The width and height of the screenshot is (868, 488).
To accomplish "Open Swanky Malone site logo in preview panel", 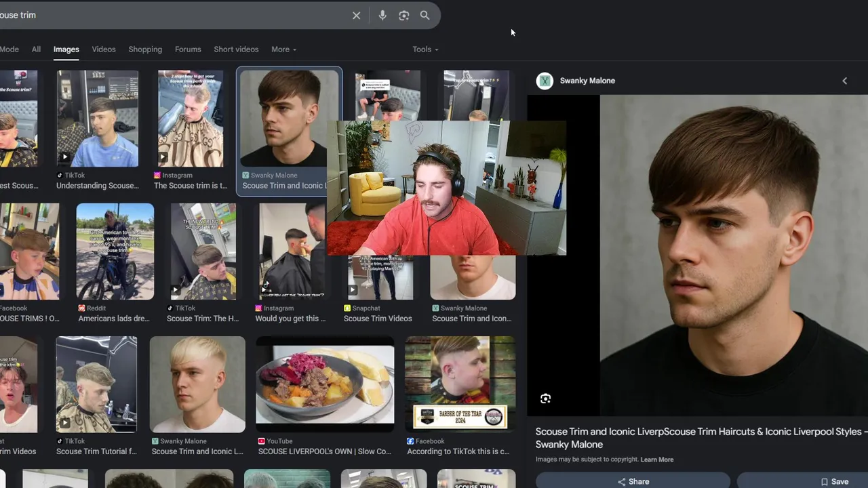I will coord(545,81).
